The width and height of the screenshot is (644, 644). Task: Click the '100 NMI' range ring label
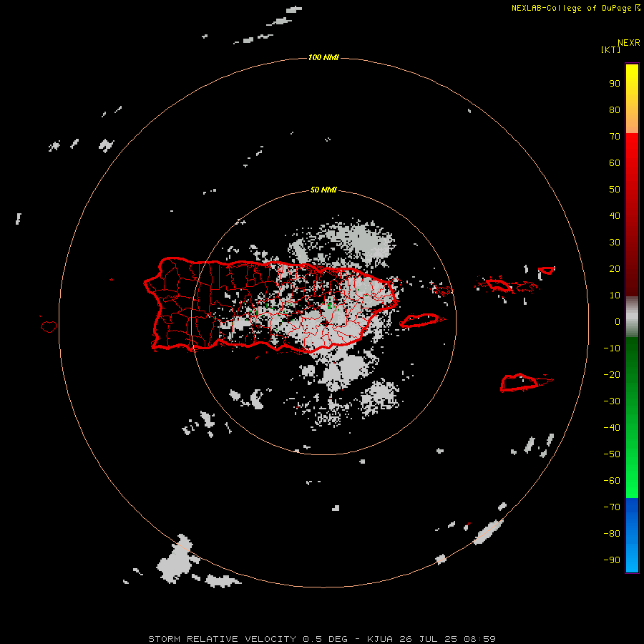323,57
